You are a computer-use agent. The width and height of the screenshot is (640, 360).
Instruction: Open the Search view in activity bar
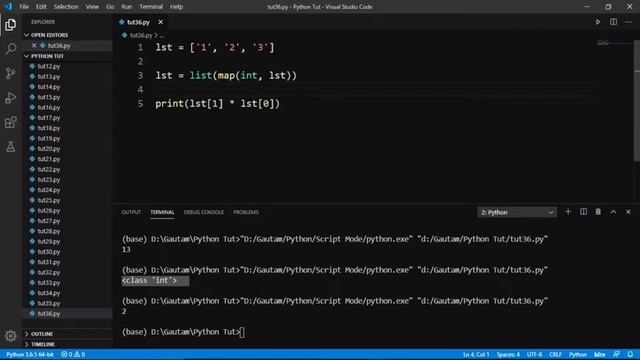point(11,49)
